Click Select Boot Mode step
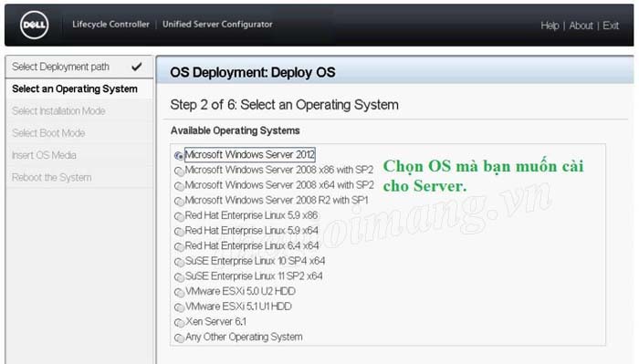639x364 pixels. 79,133
